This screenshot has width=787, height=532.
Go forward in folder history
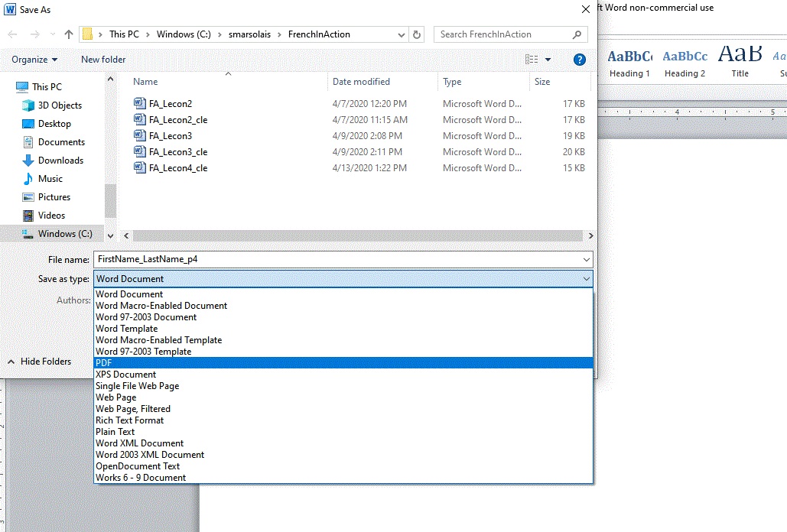pos(34,34)
